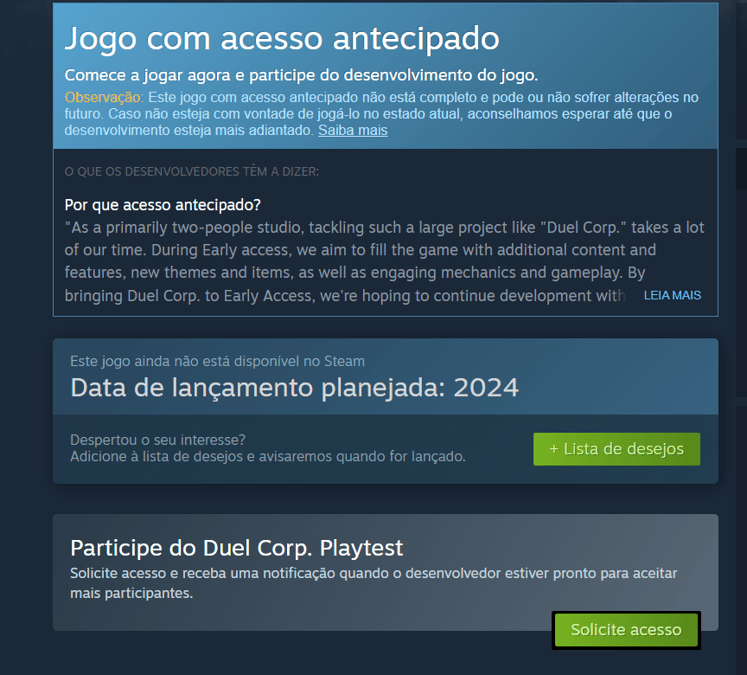
Task: Request playtest via Solicite acesso button
Action: click(x=626, y=630)
